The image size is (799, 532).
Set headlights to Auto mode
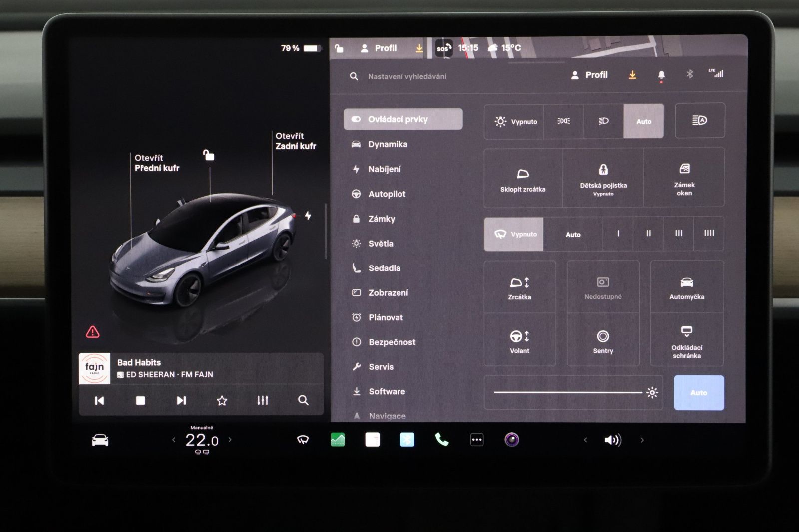click(x=643, y=121)
